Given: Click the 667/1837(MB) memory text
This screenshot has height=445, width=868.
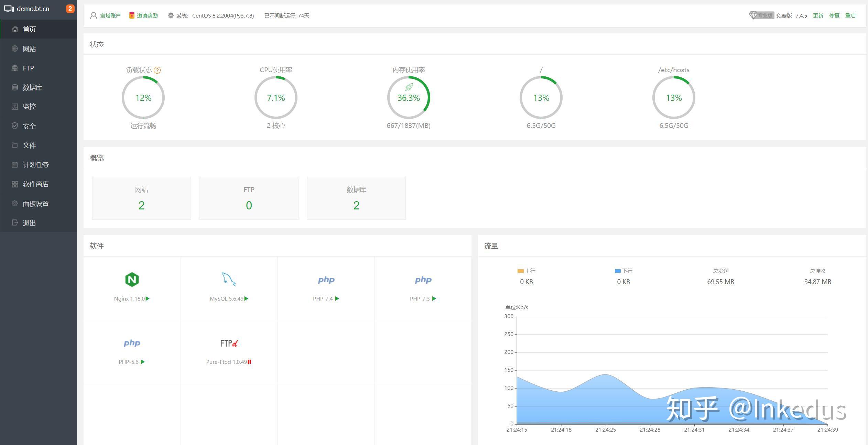Looking at the screenshot, I should point(409,126).
